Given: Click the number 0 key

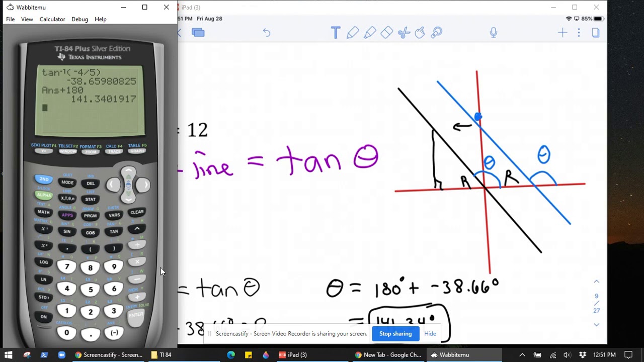Looking at the screenshot, I should click(x=67, y=332).
